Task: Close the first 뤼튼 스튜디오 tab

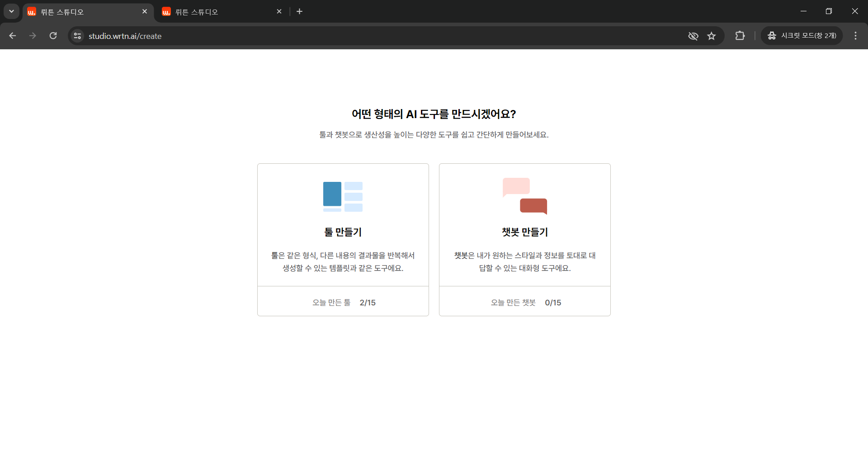Action: tap(145, 11)
